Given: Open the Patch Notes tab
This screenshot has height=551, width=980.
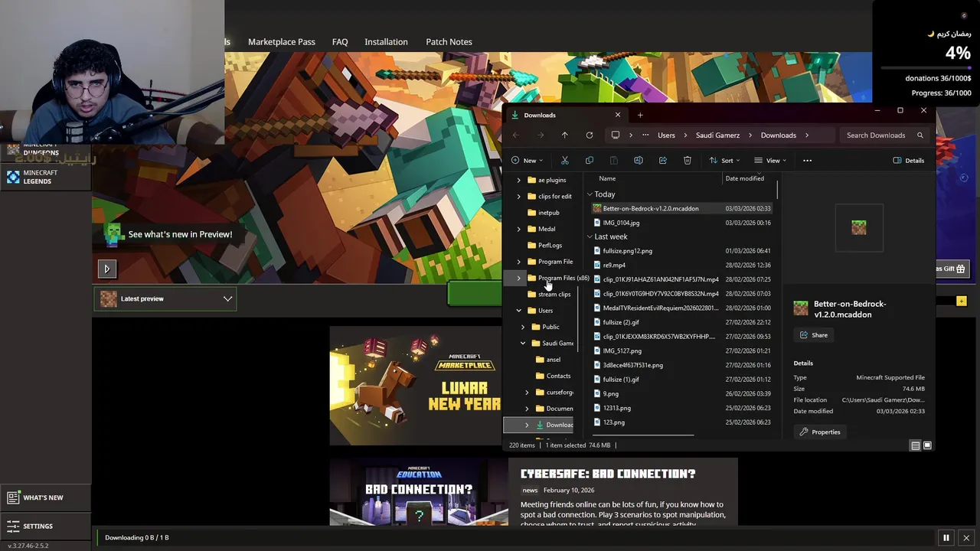Looking at the screenshot, I should 449,42.
